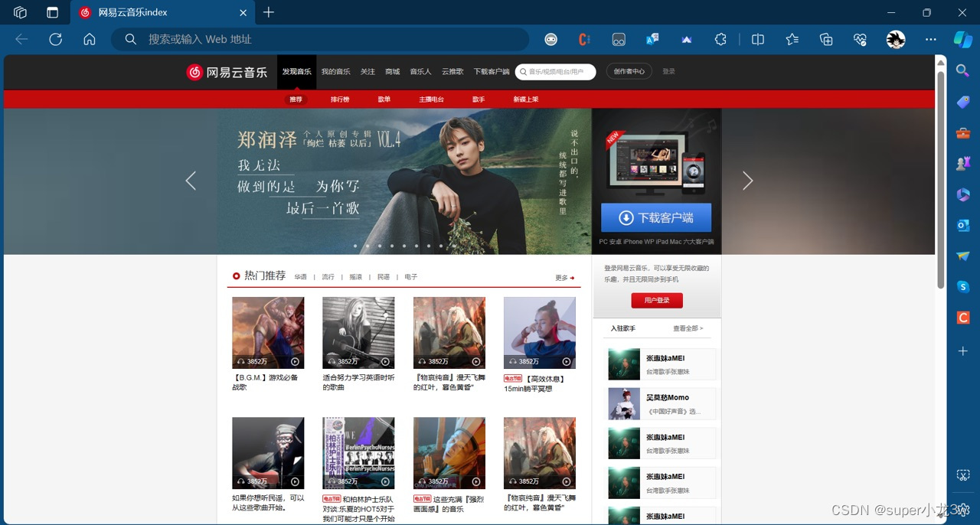Open the sidebar settings gear icon
This screenshot has width=980, height=525.
pos(963,509)
